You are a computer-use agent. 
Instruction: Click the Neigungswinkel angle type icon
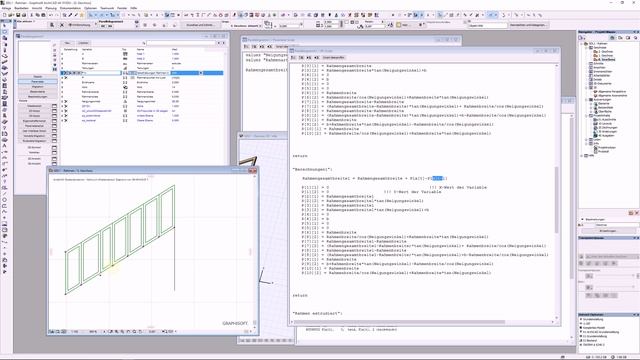click(x=125, y=101)
